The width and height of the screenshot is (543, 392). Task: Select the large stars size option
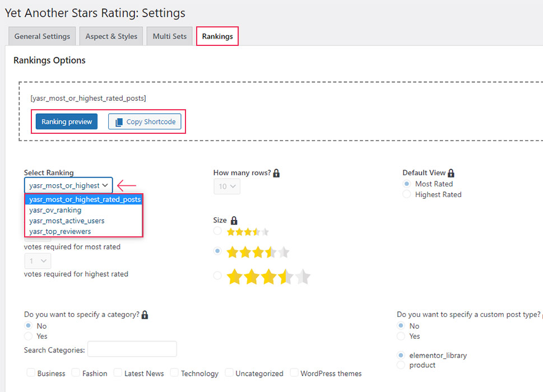pos(217,276)
